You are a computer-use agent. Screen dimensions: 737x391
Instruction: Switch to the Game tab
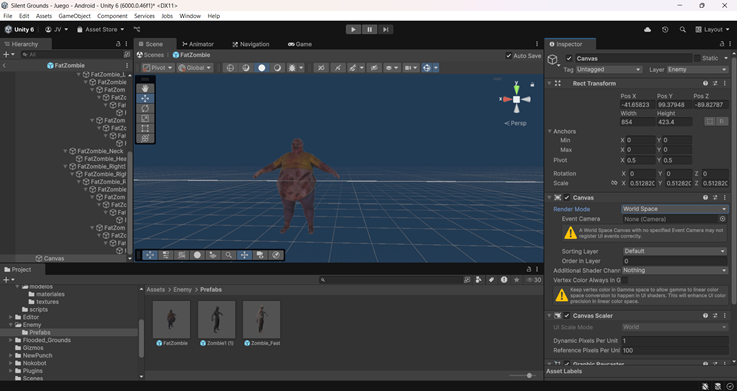pyautogui.click(x=300, y=44)
